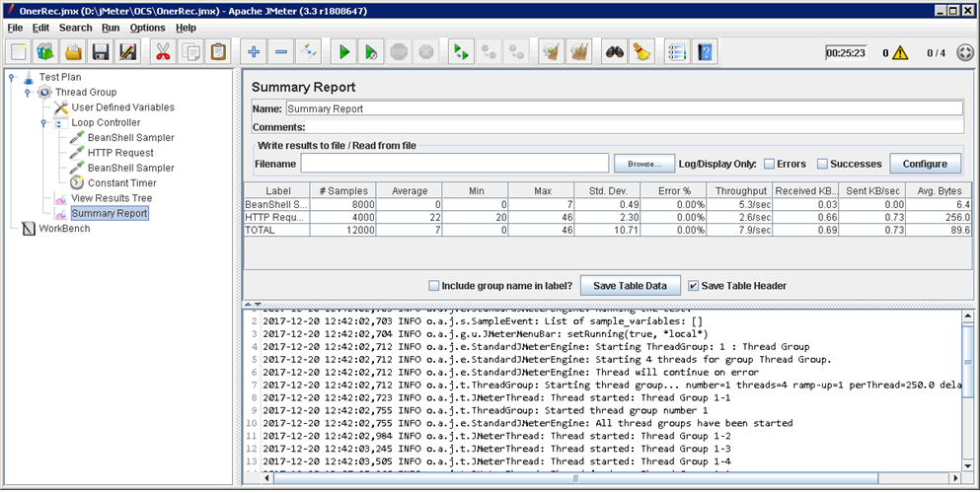The height and width of the screenshot is (493, 980).
Task: Uncheck Save Table Header checkbox
Action: 693,286
